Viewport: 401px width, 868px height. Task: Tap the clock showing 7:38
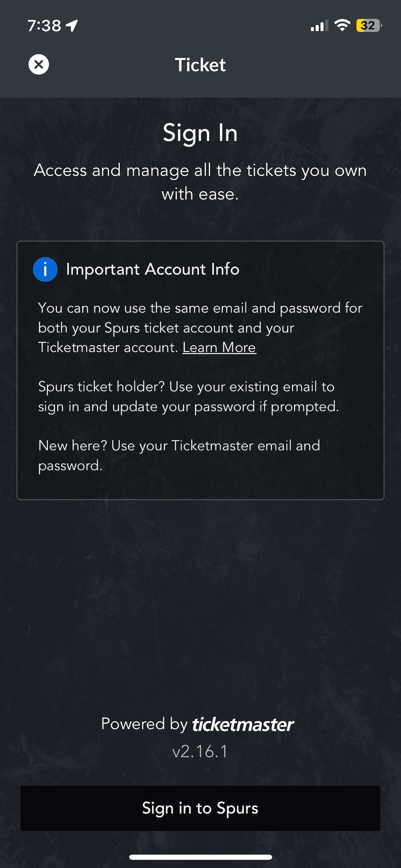43,25
